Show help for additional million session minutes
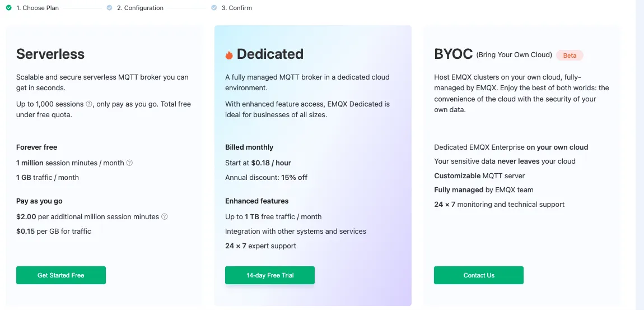 tap(165, 217)
